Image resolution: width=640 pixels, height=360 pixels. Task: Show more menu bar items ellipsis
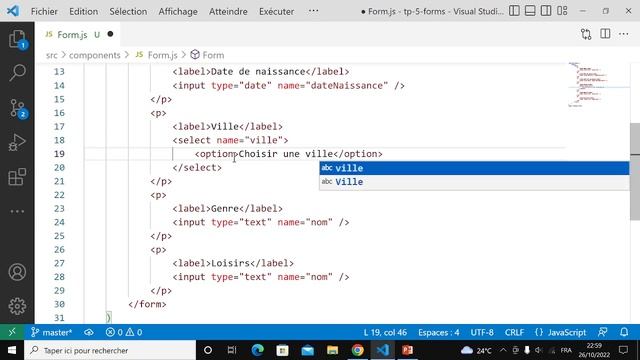pyautogui.click(x=313, y=11)
